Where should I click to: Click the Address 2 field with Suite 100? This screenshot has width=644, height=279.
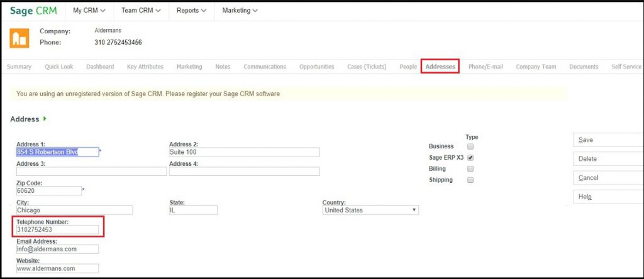click(x=245, y=152)
